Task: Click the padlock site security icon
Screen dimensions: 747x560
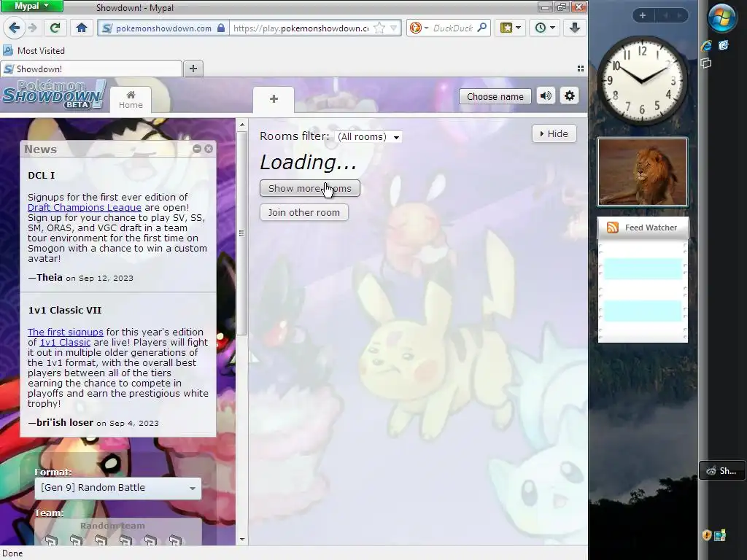Action: (x=220, y=28)
